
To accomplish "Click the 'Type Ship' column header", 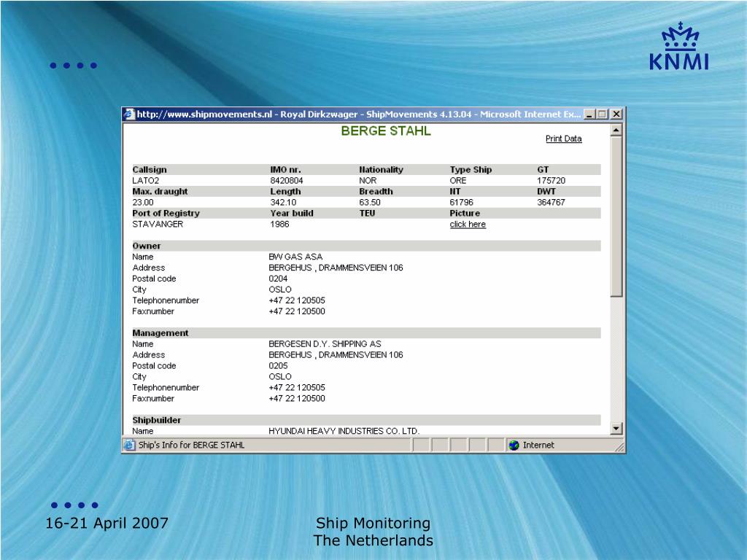I will (x=471, y=169).
